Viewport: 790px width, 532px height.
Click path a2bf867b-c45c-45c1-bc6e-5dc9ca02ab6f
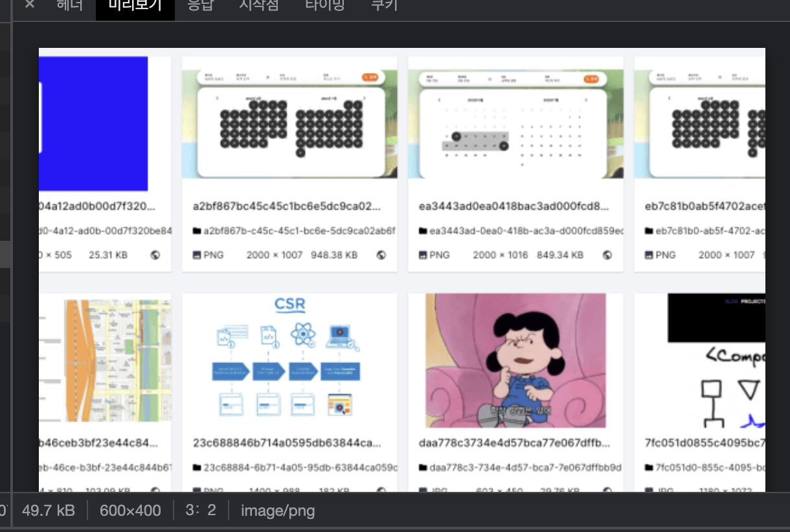[x=299, y=231]
